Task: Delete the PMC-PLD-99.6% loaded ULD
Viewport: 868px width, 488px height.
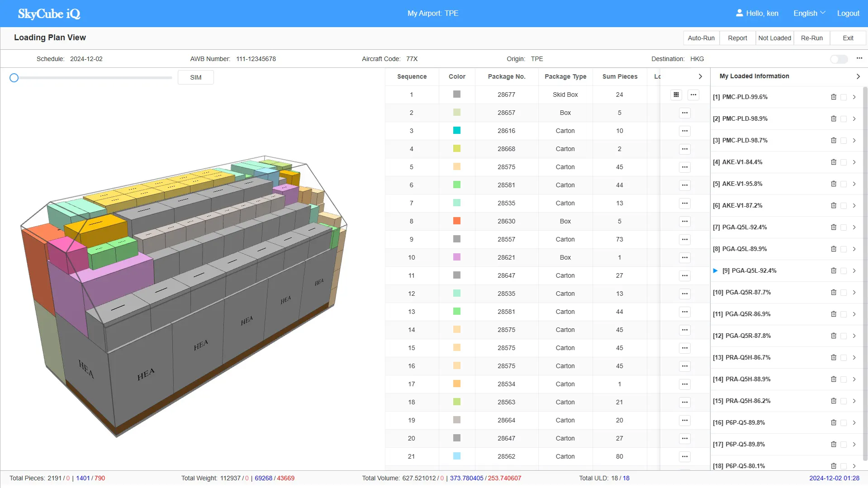Action: pyautogui.click(x=834, y=97)
